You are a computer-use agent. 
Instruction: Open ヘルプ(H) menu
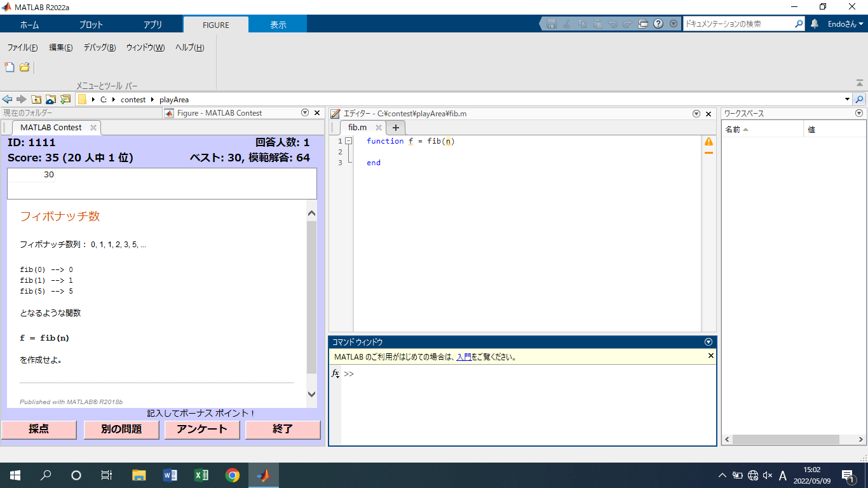pos(189,48)
